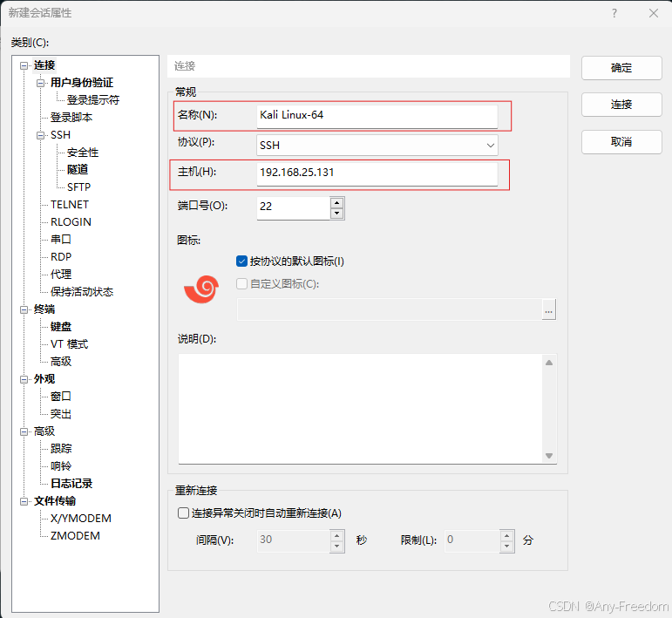The image size is (672, 618).
Task: Toggle the 按协议的默认图标 checkbox
Action: coord(241,261)
